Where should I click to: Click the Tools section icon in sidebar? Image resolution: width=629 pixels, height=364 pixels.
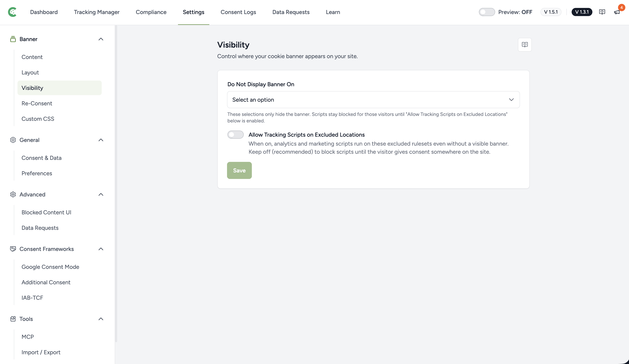click(13, 319)
